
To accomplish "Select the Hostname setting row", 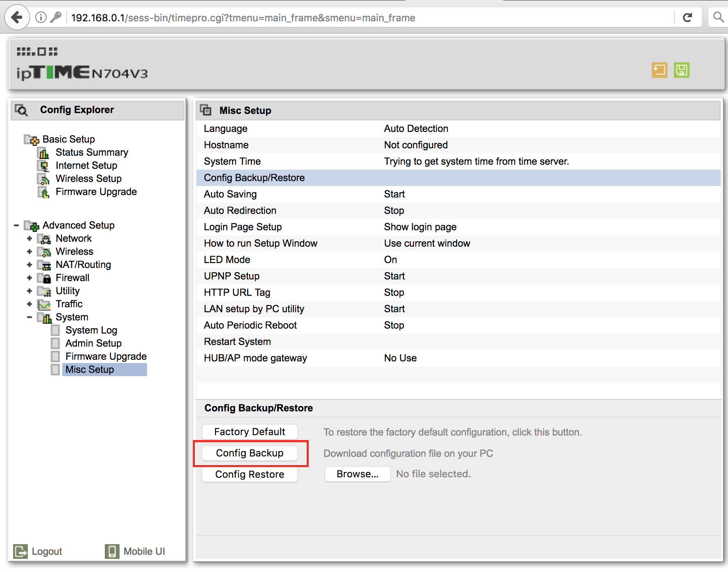I will pyautogui.click(x=458, y=145).
